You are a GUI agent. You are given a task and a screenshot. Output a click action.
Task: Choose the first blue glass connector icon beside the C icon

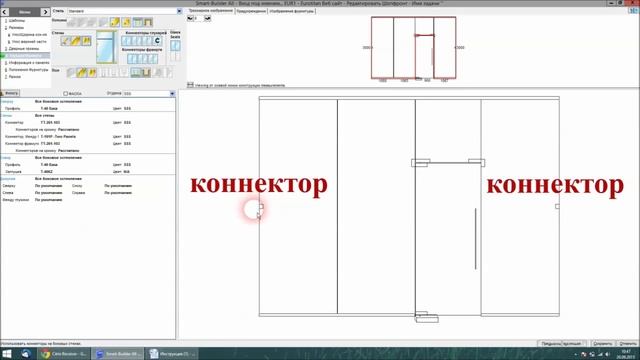[x=125, y=40]
